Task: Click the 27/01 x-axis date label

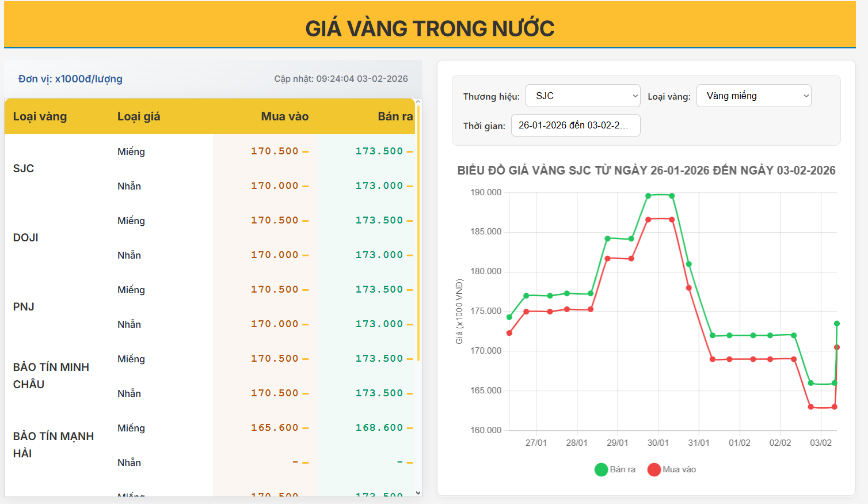Action: [536, 443]
